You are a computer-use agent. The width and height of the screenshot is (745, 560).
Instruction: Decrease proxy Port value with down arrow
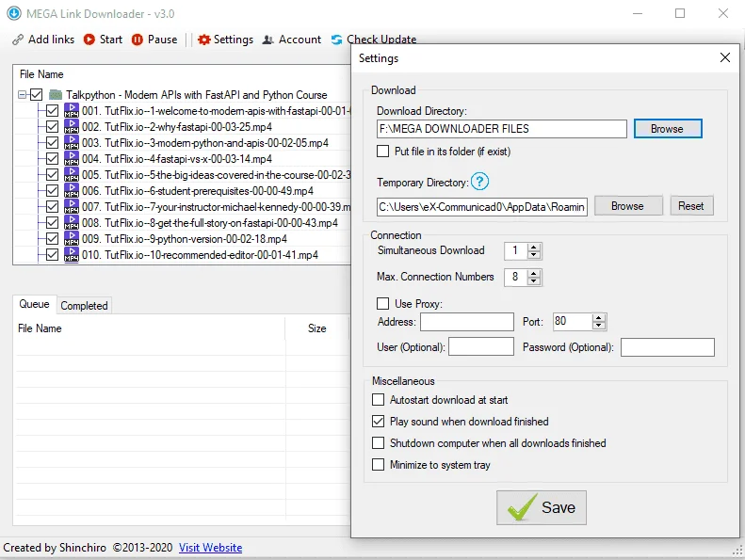[x=599, y=326]
